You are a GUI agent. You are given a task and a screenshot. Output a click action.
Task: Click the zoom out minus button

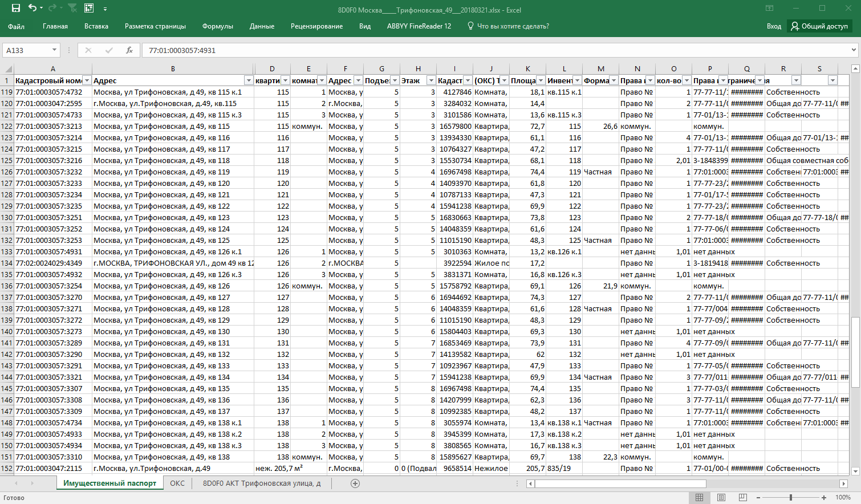[x=758, y=498]
